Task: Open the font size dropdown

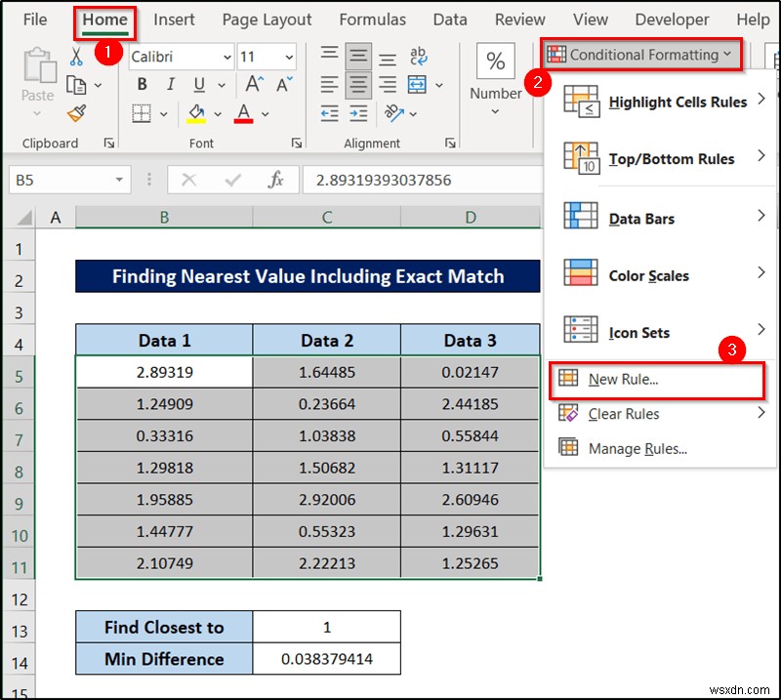Action: click(289, 57)
